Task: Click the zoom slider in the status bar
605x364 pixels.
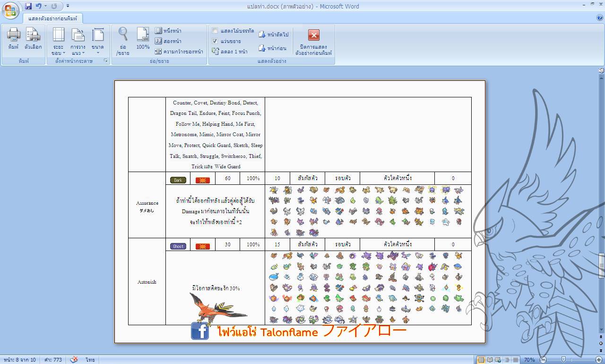Action: pos(563,360)
